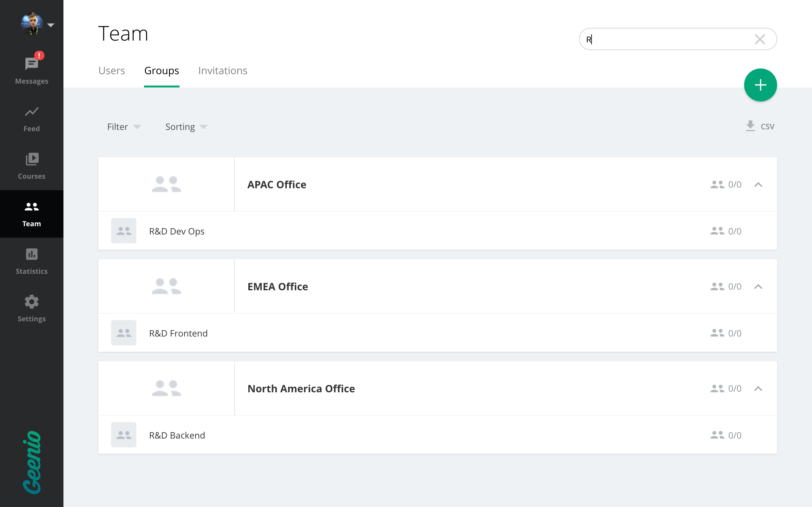
Task: Open the Sorting dropdown
Action: [x=186, y=127]
